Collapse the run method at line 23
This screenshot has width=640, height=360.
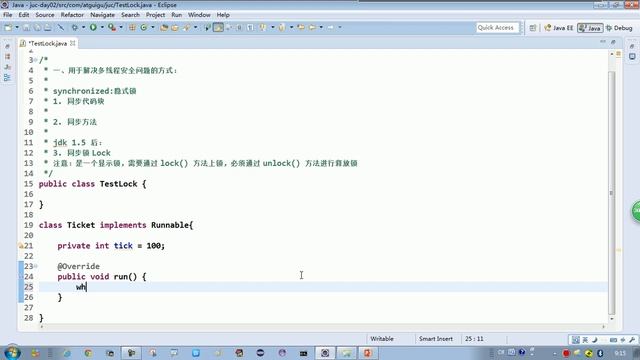coord(36,266)
